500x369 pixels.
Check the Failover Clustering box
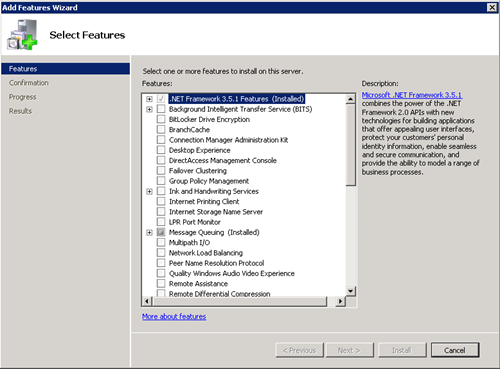point(161,171)
